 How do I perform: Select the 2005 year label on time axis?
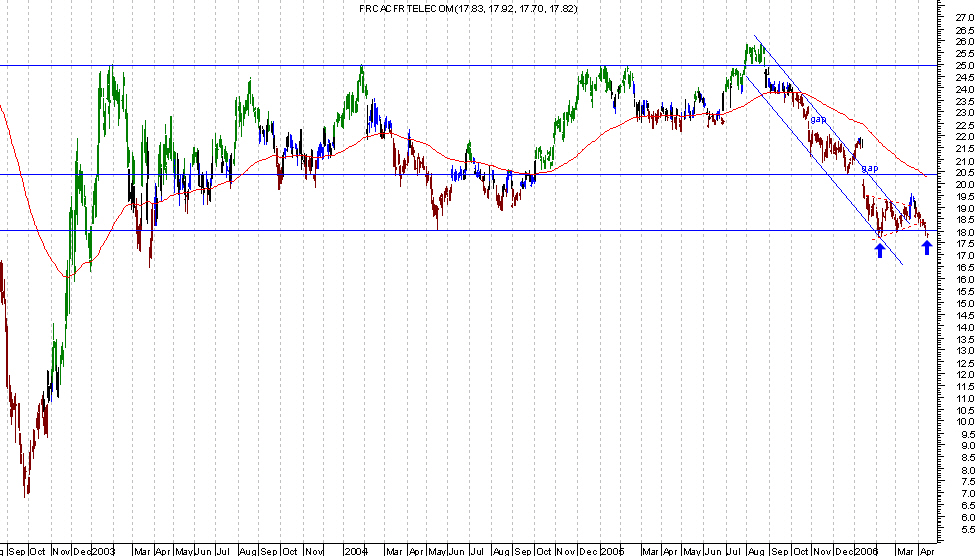pos(612,551)
